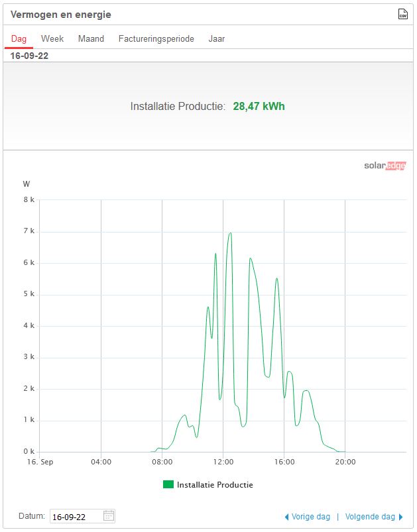The image size is (417, 532).
Task: Show the Jaar tab
Action: pyautogui.click(x=217, y=38)
